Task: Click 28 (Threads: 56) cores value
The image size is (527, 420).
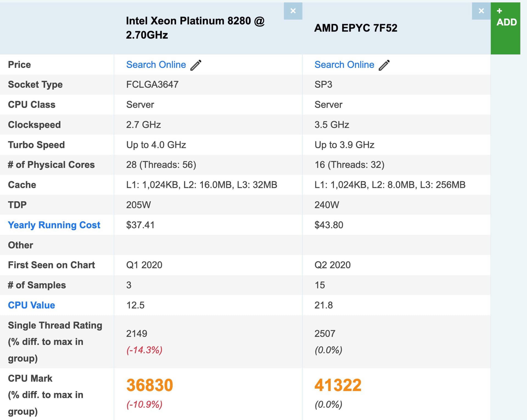Action: tap(161, 165)
